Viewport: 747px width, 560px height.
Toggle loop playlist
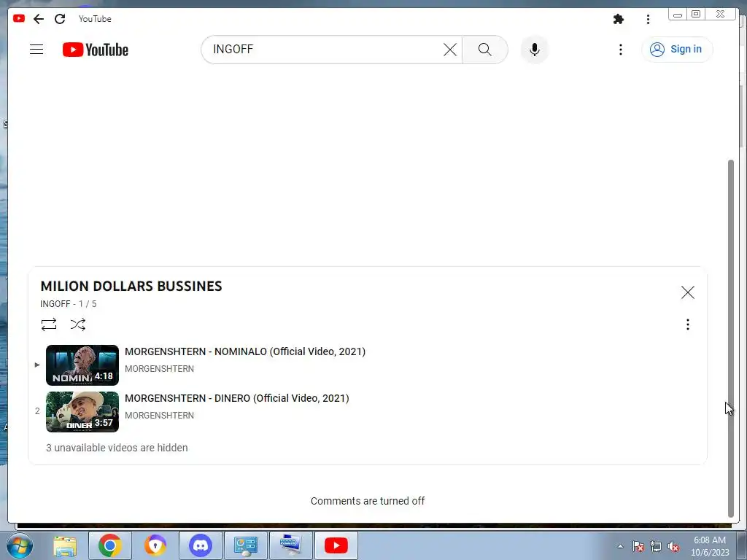tap(49, 324)
